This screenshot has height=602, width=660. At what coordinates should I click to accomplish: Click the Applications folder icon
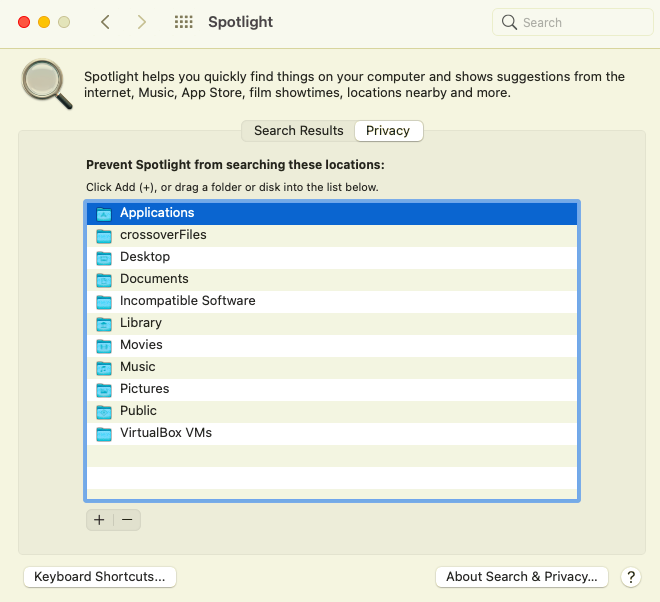coord(104,214)
